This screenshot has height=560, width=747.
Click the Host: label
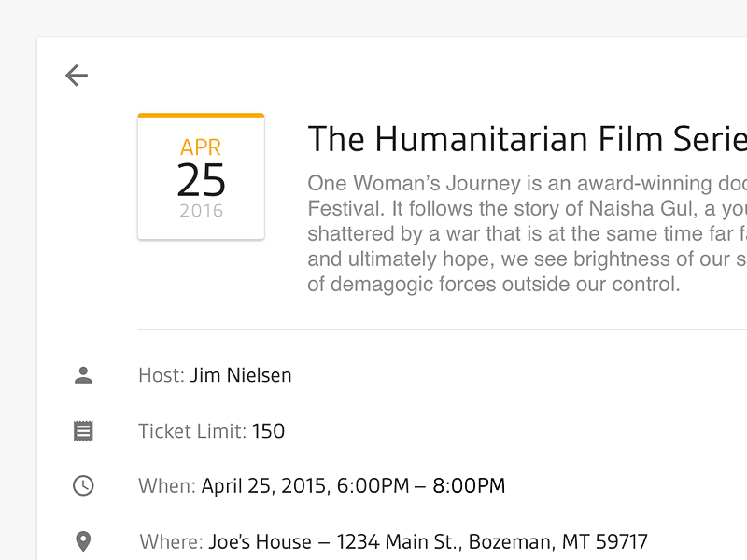162,375
